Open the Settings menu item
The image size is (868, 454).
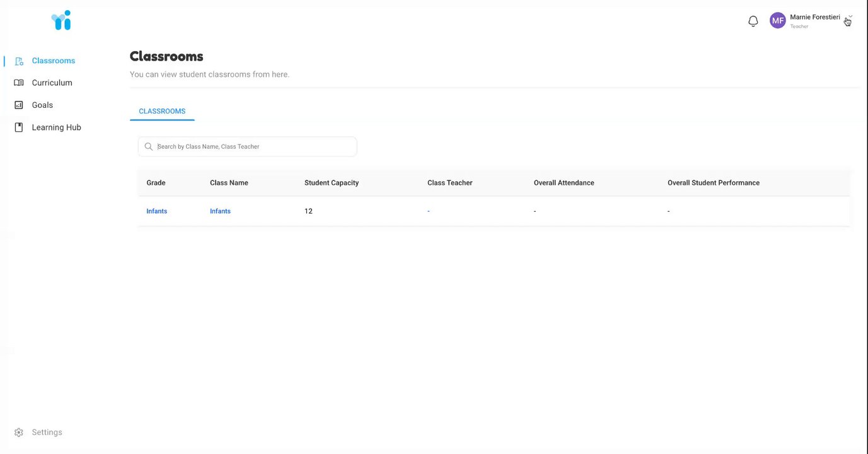(47, 433)
